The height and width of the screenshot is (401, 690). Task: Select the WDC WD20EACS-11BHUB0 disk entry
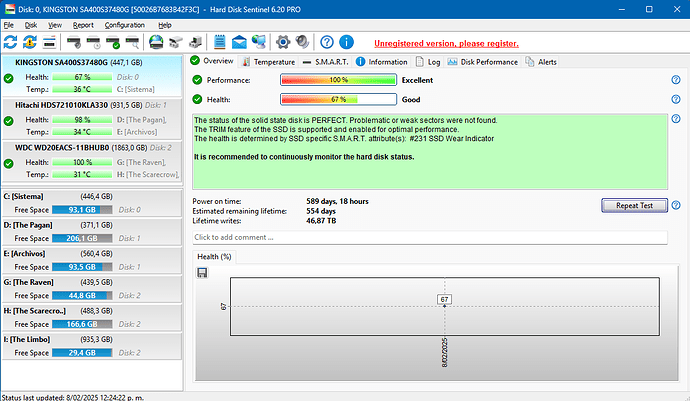click(92, 161)
